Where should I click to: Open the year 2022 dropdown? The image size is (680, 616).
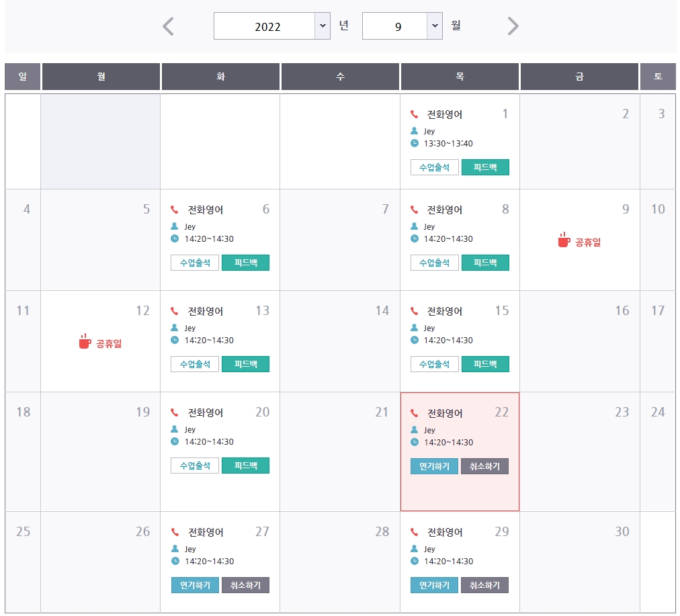coord(272,26)
